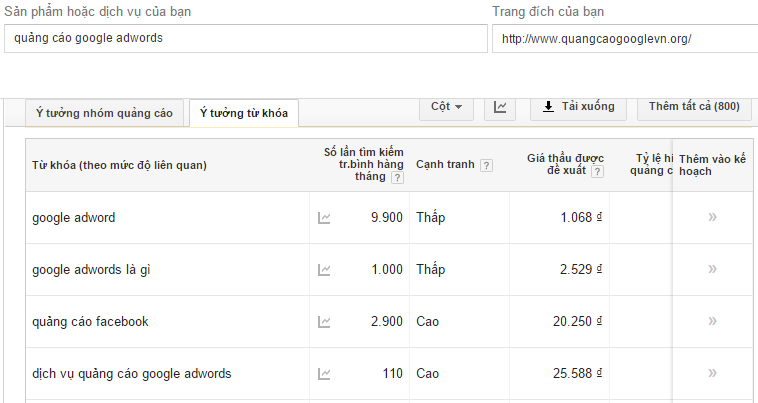Click search volume value 2.900

(387, 322)
